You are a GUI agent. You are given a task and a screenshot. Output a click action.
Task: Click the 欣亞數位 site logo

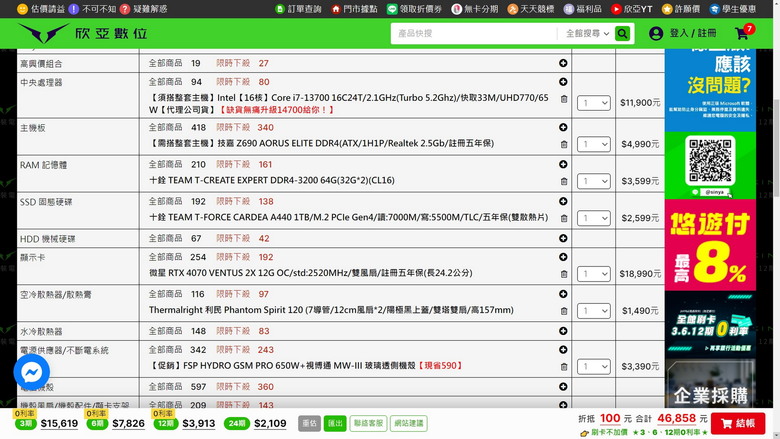83,33
